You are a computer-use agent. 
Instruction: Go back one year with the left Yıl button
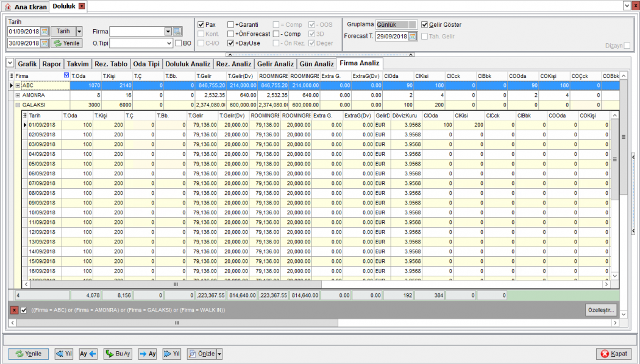coord(64,354)
